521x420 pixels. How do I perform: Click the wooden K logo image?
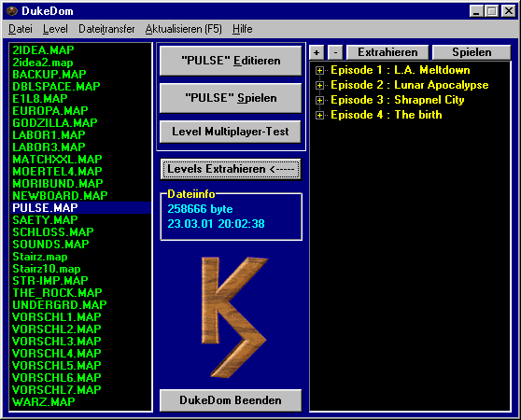(x=233, y=317)
